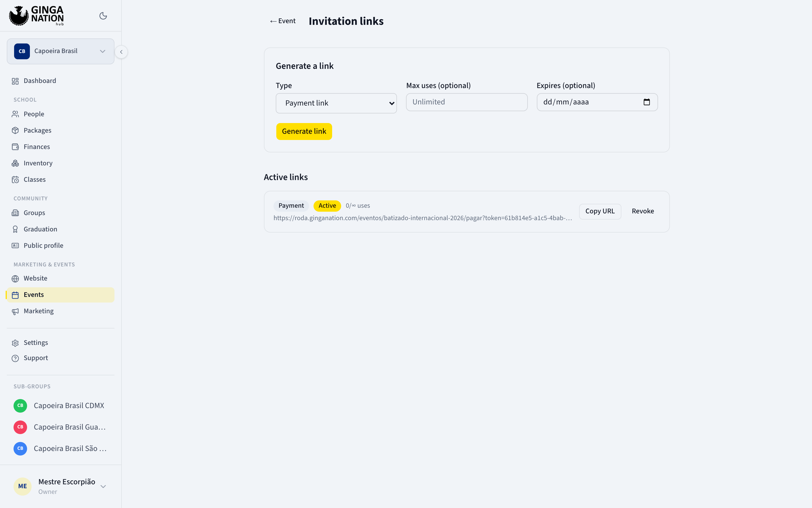Open the Finances wallet icon
This screenshot has width=812, height=508.
[15, 147]
